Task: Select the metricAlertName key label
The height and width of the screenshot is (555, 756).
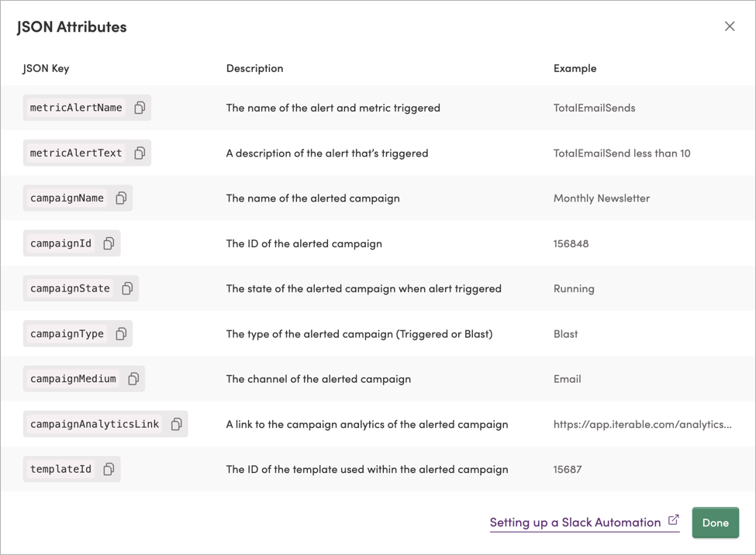Action: tap(66, 108)
